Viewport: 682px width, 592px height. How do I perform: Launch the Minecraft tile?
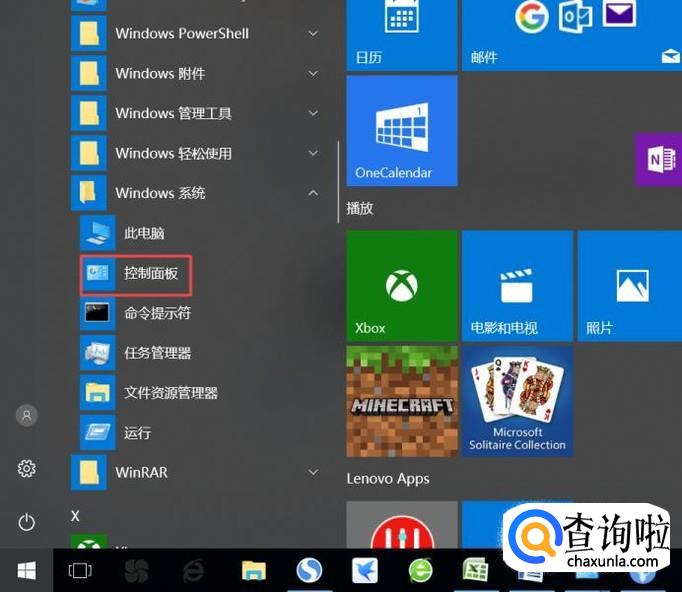pyautogui.click(x=402, y=401)
